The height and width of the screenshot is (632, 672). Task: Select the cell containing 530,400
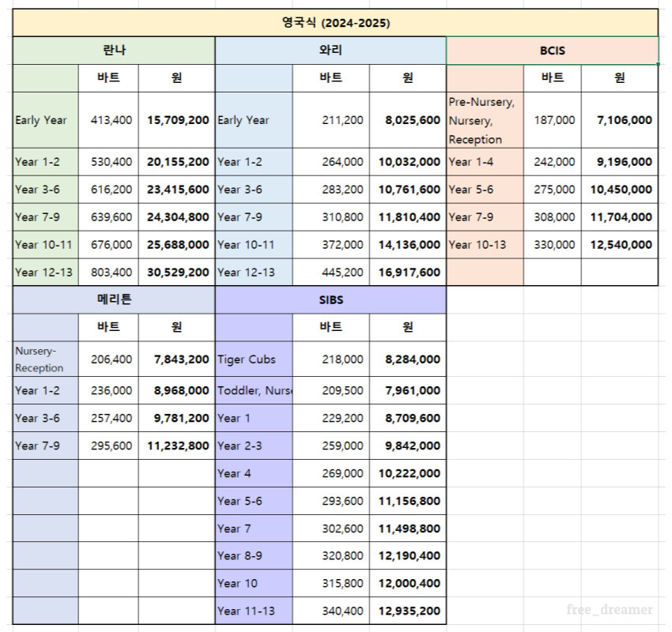(x=108, y=162)
